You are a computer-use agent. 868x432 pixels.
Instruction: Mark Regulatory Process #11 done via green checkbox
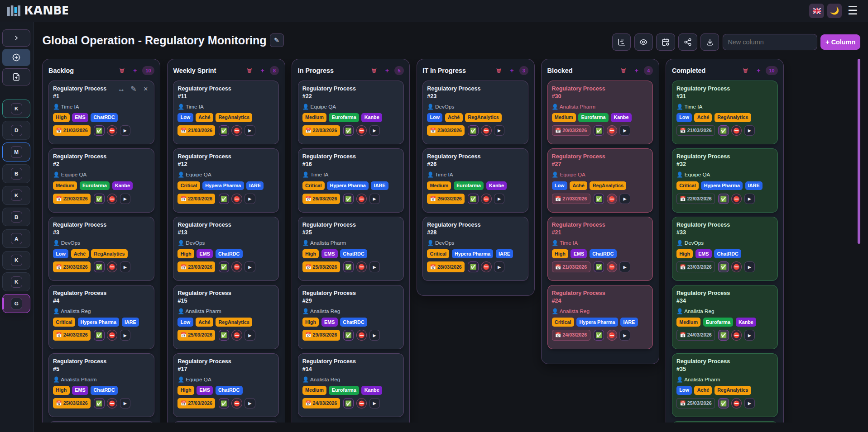(224, 130)
